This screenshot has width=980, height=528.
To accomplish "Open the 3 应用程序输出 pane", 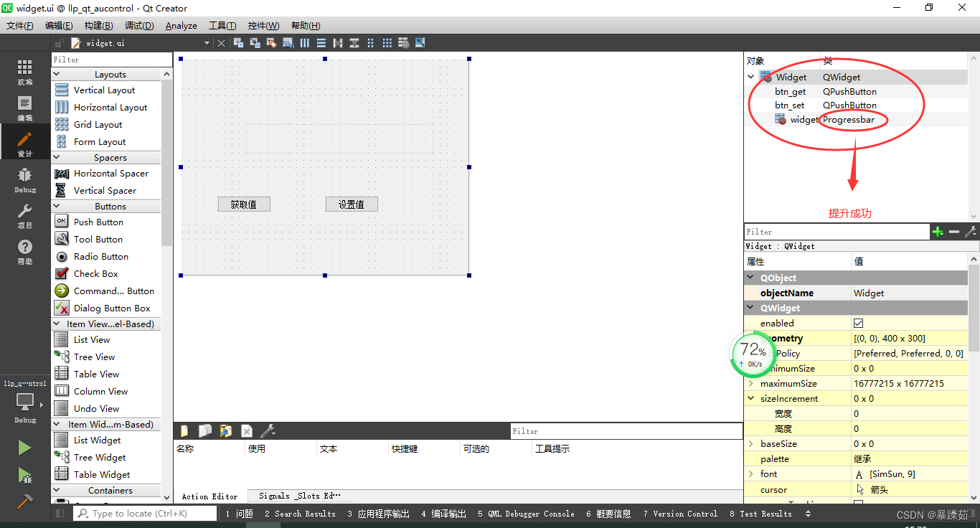I will click(x=379, y=514).
